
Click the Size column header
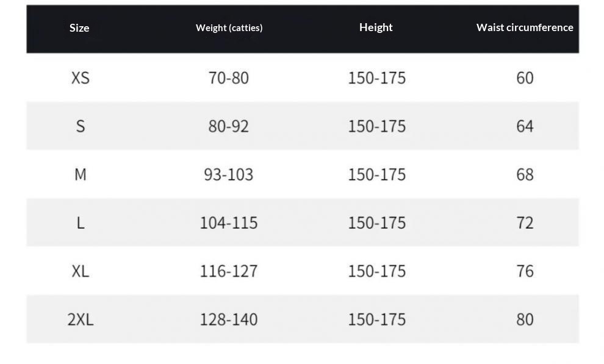click(79, 28)
